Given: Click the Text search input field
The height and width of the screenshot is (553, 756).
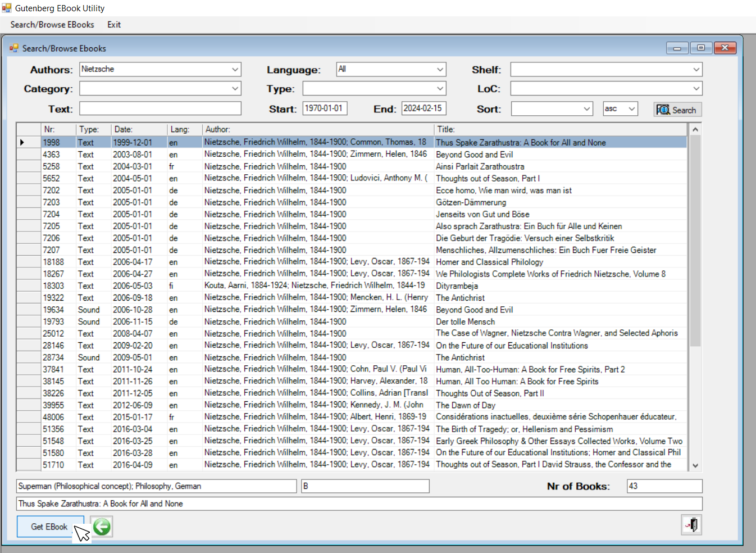Looking at the screenshot, I should 160,108.
